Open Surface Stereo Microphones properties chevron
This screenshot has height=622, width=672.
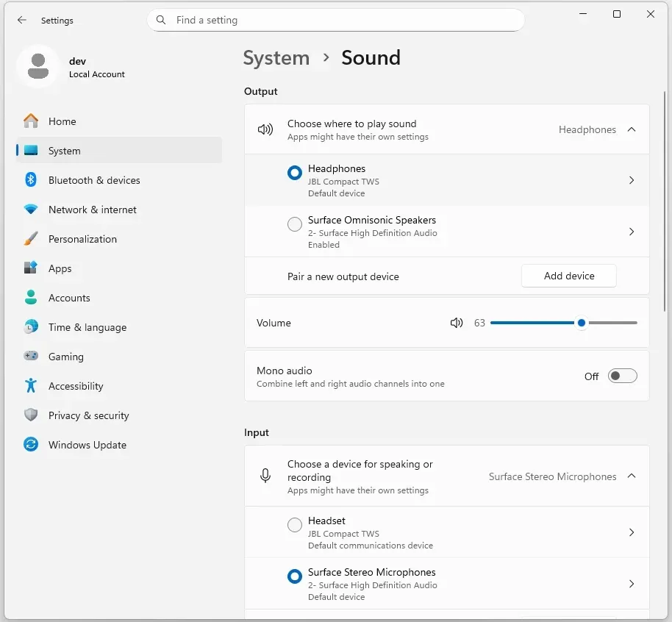(x=632, y=584)
